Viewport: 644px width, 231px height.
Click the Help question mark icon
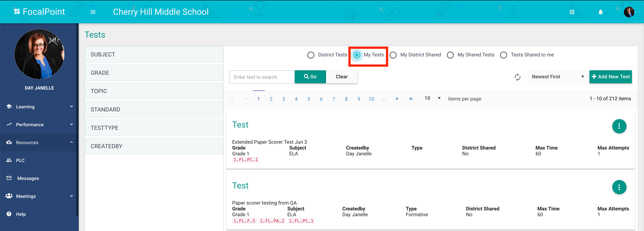[9, 214]
